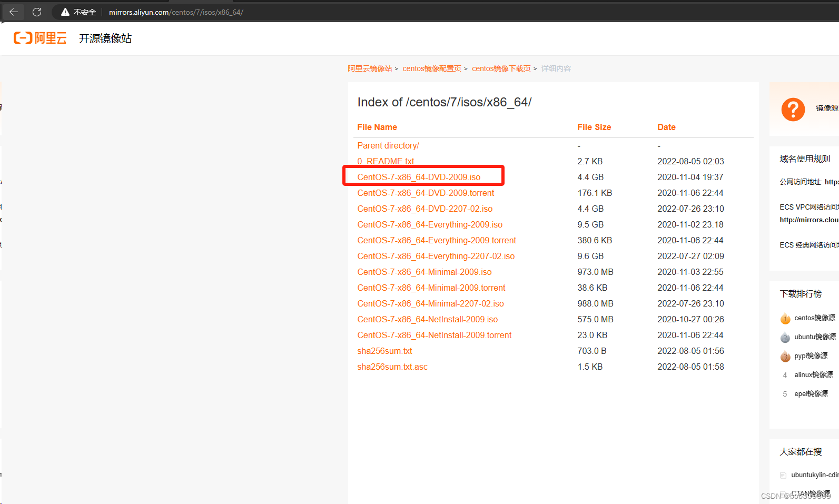Open sha256sum.txt file
Image resolution: width=839 pixels, height=504 pixels.
(x=384, y=351)
